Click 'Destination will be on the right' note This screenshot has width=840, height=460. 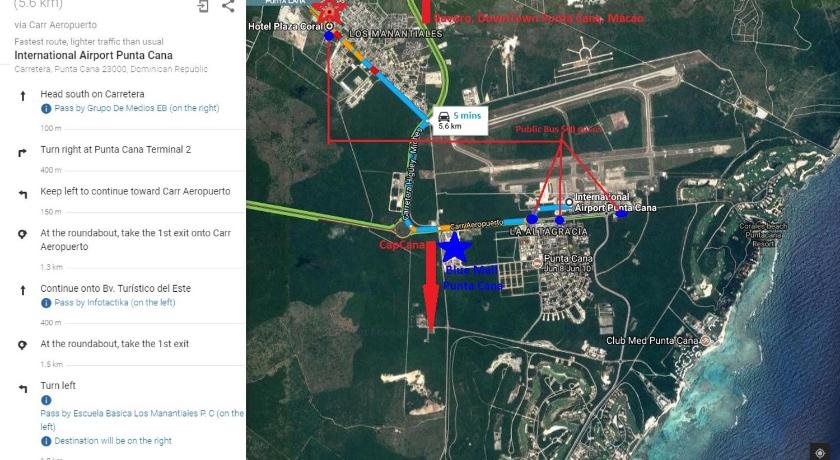[x=113, y=441]
